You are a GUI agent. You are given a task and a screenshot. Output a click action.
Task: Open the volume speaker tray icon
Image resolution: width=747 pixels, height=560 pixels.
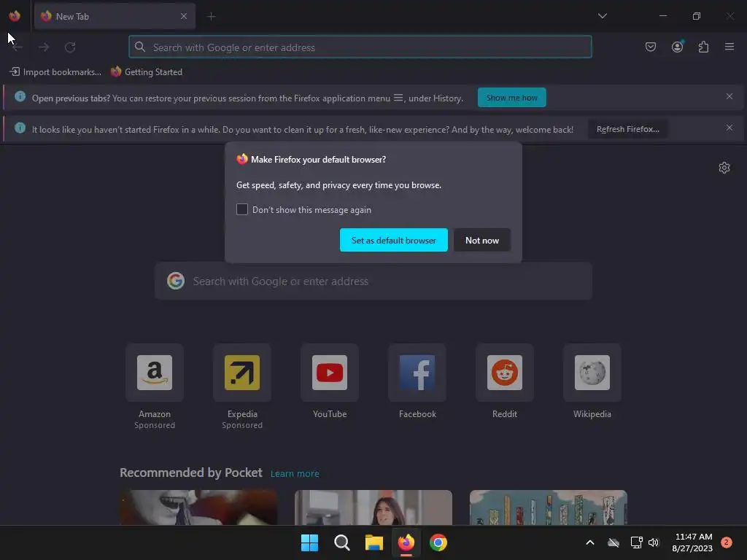[x=653, y=542]
